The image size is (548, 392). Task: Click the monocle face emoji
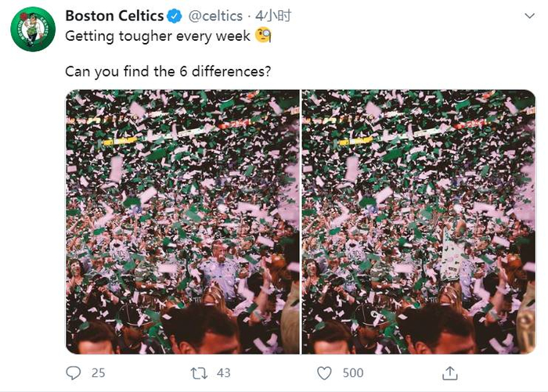263,36
